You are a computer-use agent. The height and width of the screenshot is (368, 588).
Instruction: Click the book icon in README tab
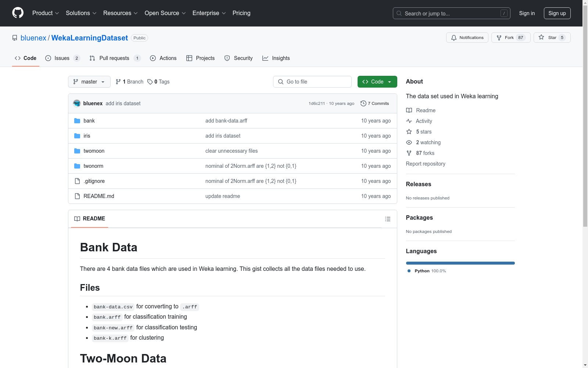pos(77,219)
